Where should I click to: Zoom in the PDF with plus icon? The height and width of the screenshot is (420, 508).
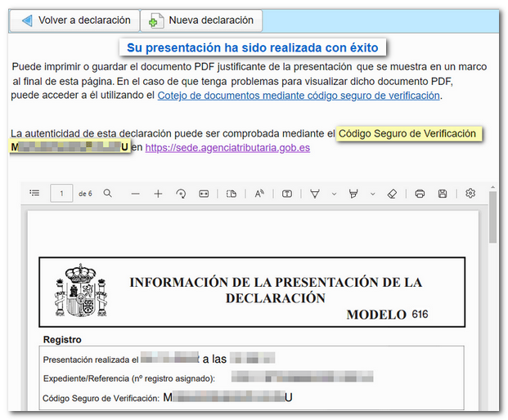158,194
